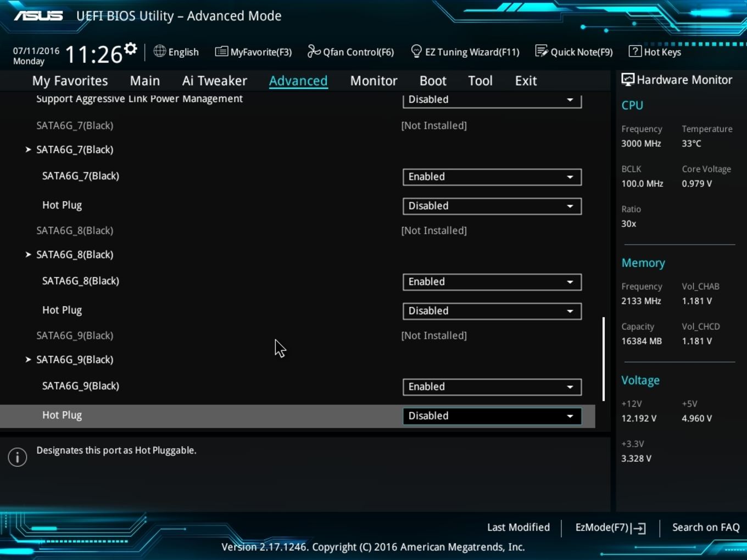Click the CPU heading in Hardware Monitor

click(x=632, y=105)
